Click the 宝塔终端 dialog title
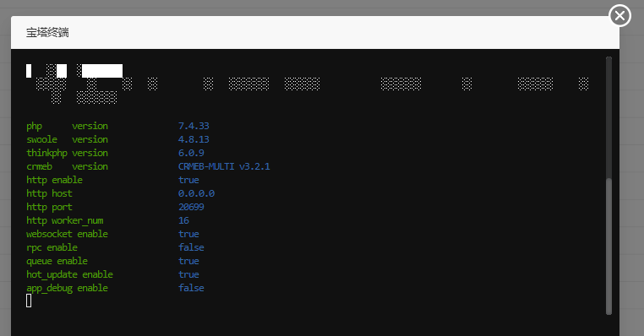Viewport: 644px width, 336px height. (x=47, y=32)
